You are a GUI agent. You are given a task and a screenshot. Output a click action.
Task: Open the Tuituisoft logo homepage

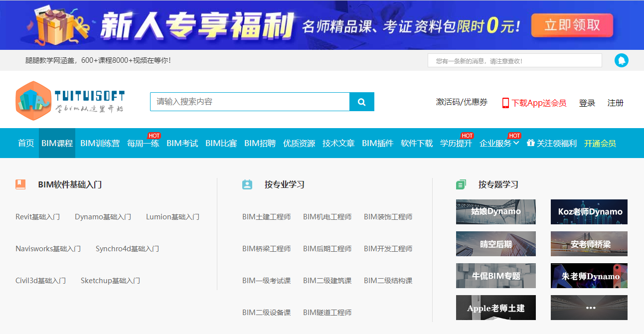70,101
